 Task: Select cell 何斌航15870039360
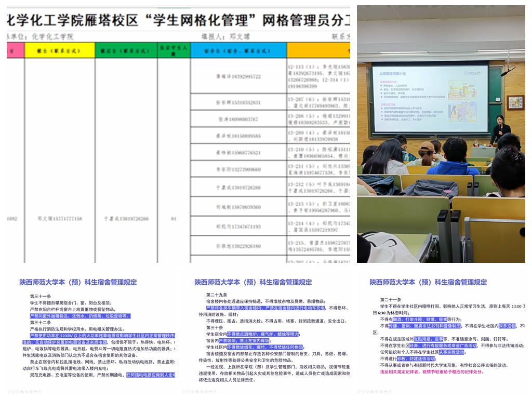238,207
